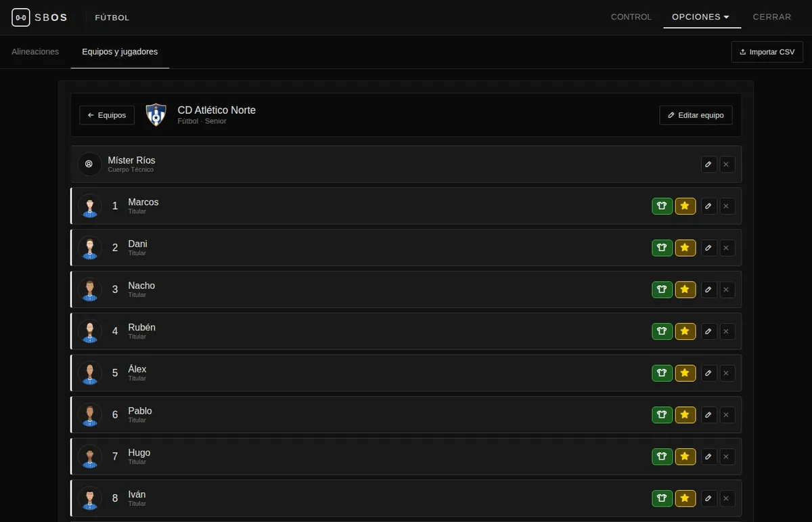Toggle Rubén's jersey starter button
This screenshot has width=812, height=522.
pyautogui.click(x=662, y=332)
